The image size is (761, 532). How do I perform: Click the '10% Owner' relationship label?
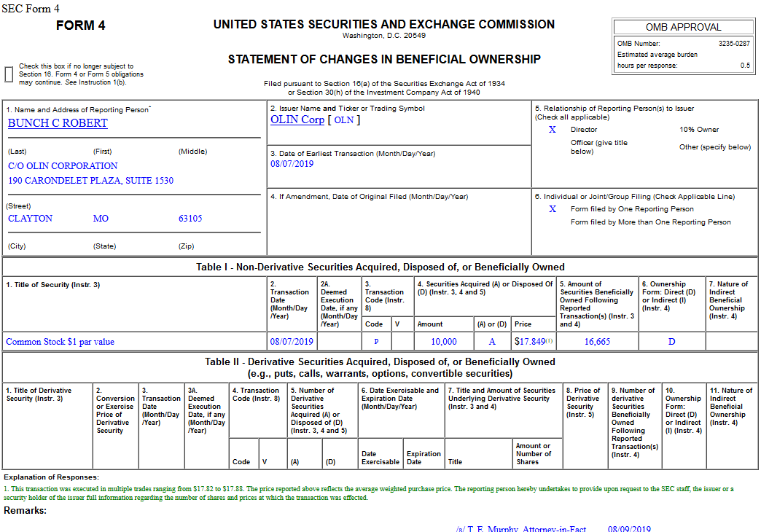point(699,130)
